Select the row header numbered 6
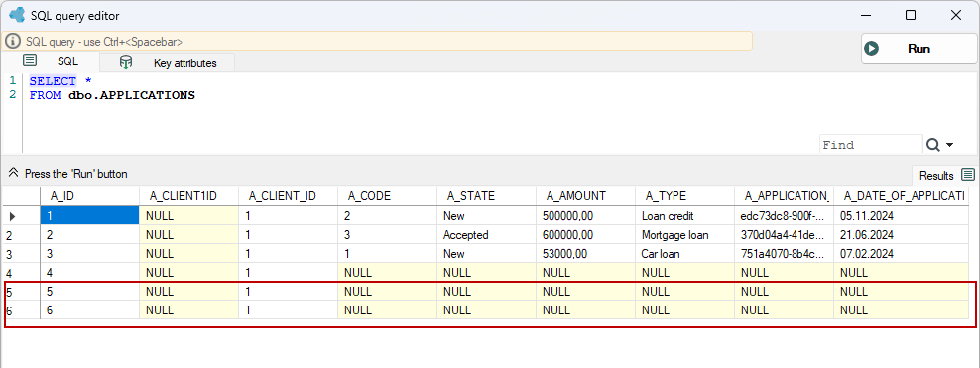Viewport: 980px width, 368px height. 21,309
